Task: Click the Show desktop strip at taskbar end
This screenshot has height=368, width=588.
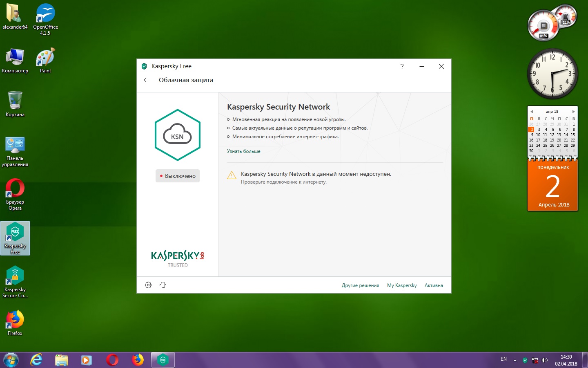Action: point(585,360)
